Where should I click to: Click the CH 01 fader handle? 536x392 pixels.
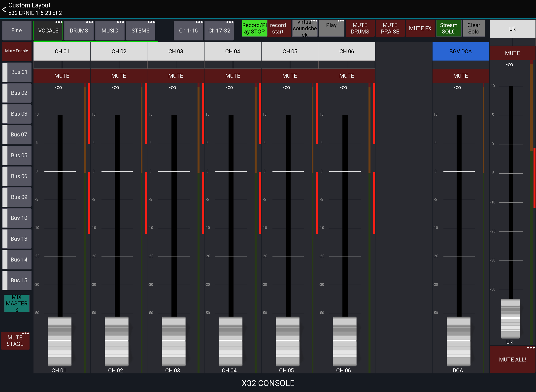tap(60, 341)
